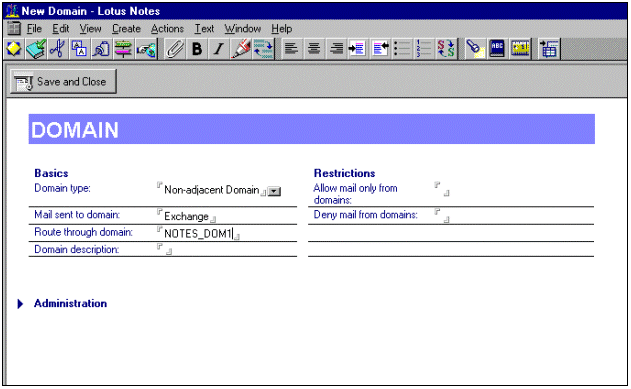
Task: Apply bulleted list formatting
Action: [x=402, y=49]
